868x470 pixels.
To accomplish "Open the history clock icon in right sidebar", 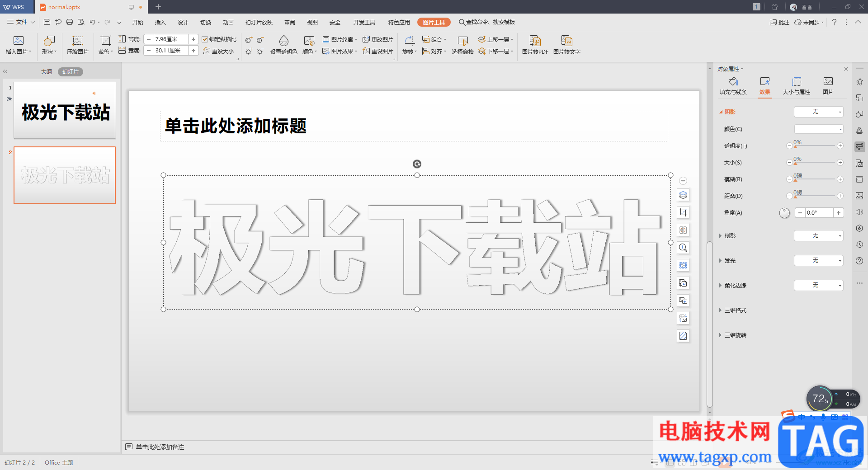I will pos(859,244).
